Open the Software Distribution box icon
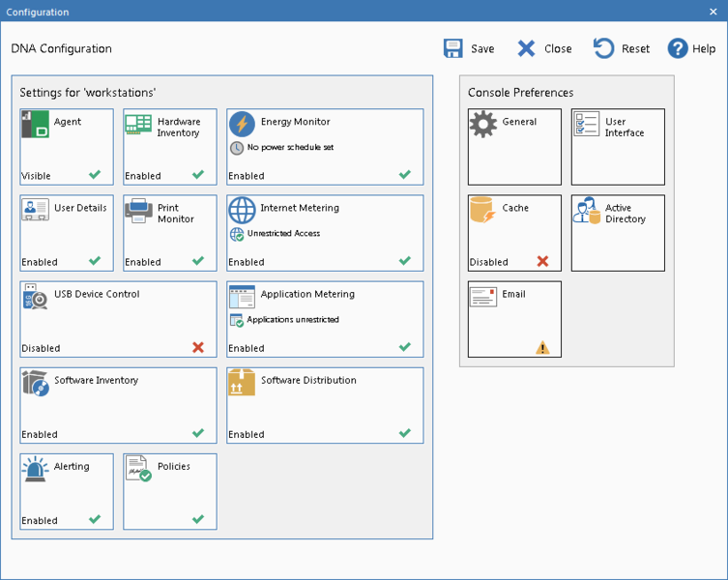This screenshot has height=580, width=728. (x=242, y=383)
